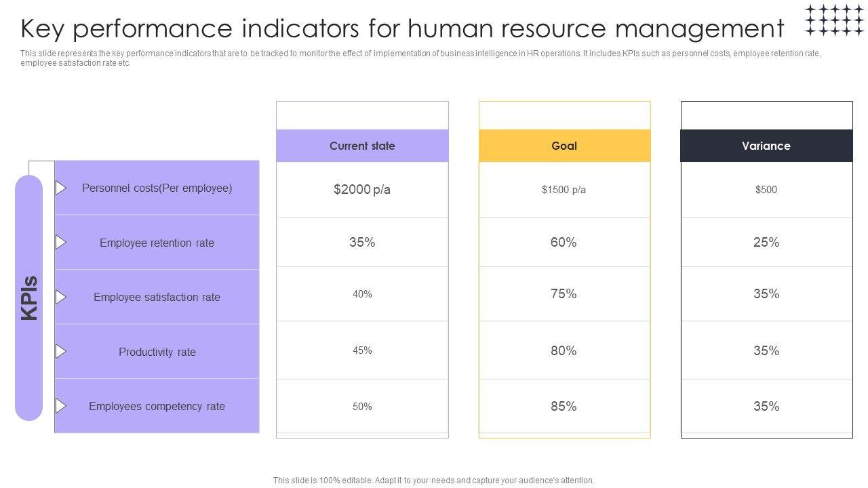
Task: Select the Productivity rate KPI row
Action: (x=157, y=352)
